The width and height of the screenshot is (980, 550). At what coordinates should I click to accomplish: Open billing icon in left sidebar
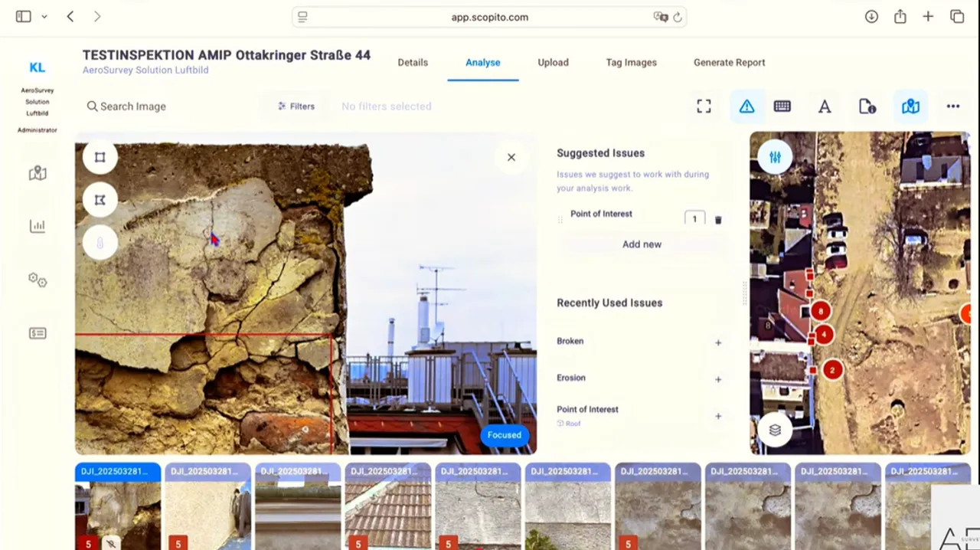coord(38,333)
